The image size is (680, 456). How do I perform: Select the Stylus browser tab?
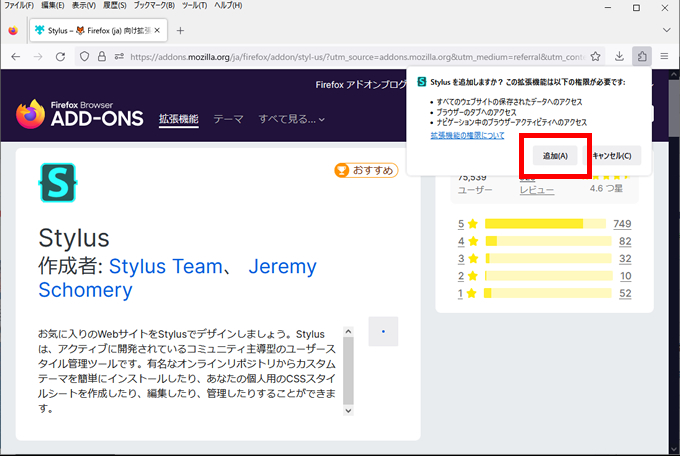(x=98, y=30)
